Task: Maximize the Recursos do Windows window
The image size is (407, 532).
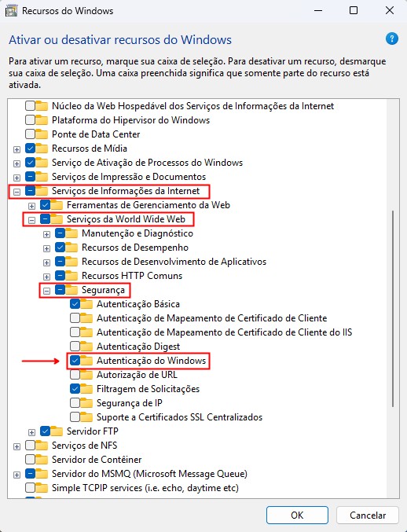Action: point(354,10)
